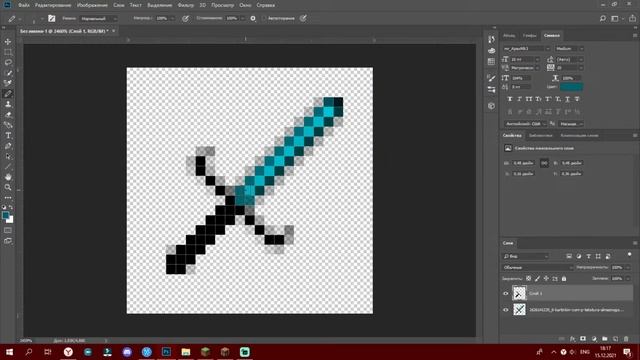This screenshot has height=360, width=640.
Task: Open the workspace switcher icon
Action: click(615, 18)
